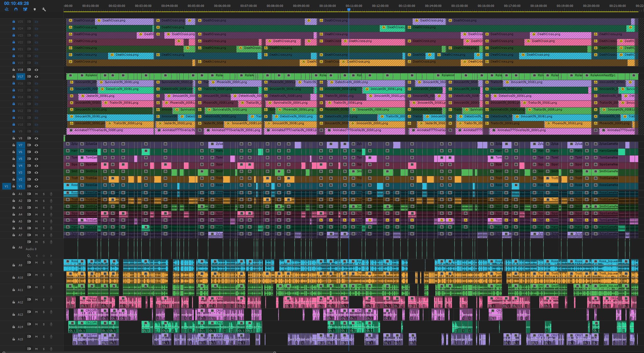Click the V1 source patching button

tap(6, 186)
